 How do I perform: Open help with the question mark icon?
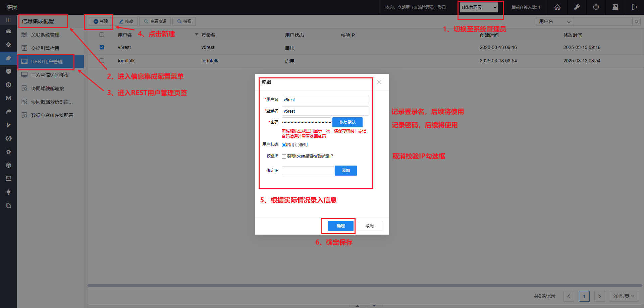click(596, 7)
